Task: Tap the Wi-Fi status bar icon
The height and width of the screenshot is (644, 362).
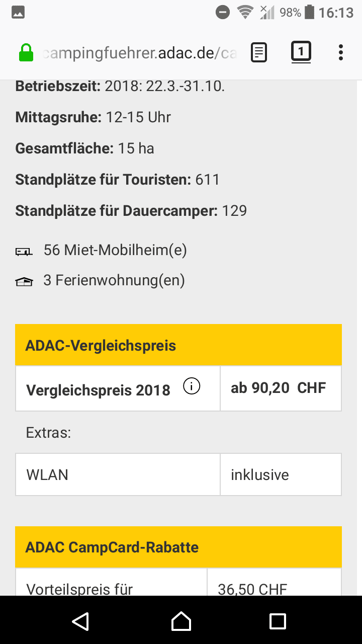Action: pos(245,13)
